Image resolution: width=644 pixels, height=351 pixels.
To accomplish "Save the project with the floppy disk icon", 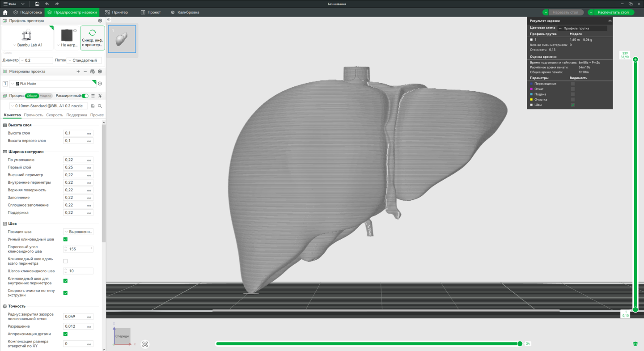I will [37, 4].
